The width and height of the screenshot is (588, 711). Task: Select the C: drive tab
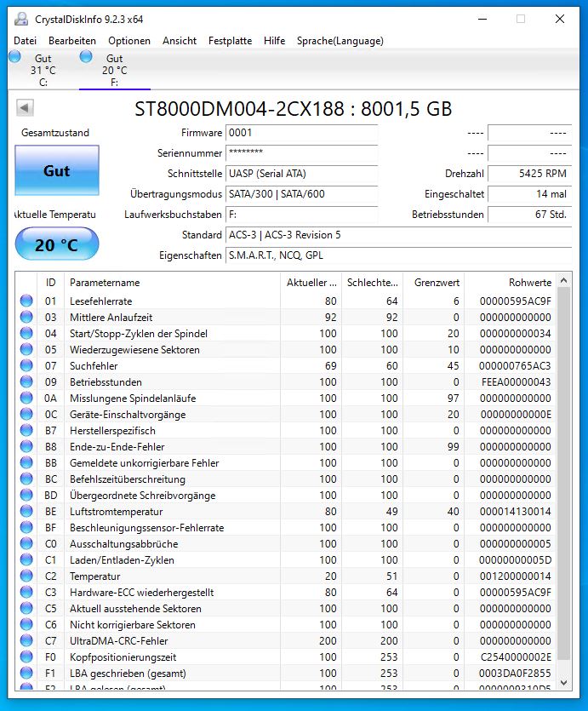tap(43, 70)
